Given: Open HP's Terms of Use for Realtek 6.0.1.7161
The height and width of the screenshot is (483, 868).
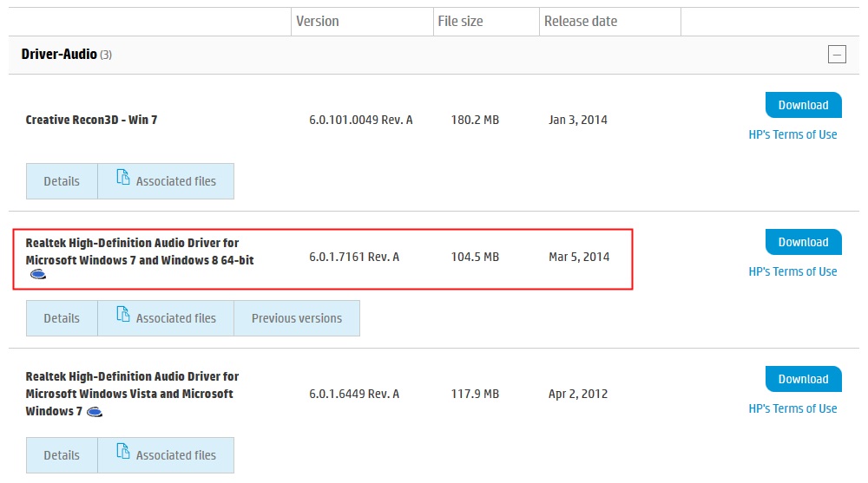Looking at the screenshot, I should [792, 271].
